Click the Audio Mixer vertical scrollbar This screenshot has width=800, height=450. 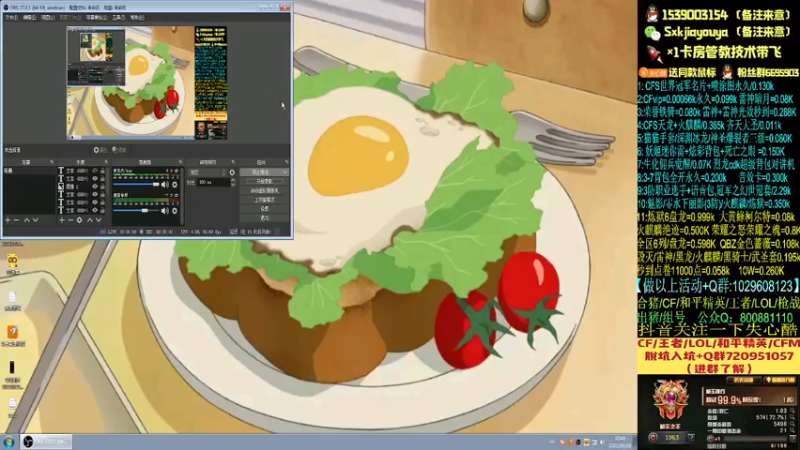(x=181, y=195)
